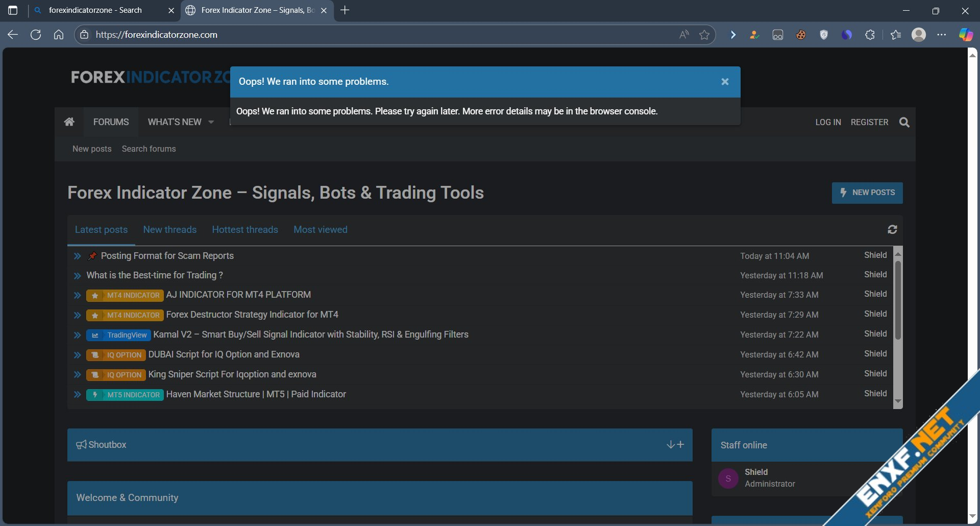Reload the page with the refresh icon
This screenshot has width=980, height=526.
pyautogui.click(x=36, y=35)
